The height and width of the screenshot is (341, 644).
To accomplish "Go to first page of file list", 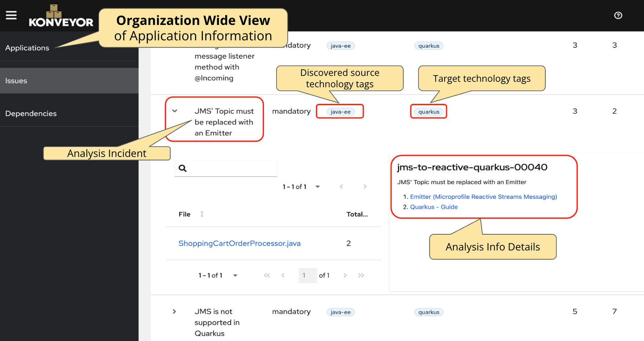I will coord(267,275).
